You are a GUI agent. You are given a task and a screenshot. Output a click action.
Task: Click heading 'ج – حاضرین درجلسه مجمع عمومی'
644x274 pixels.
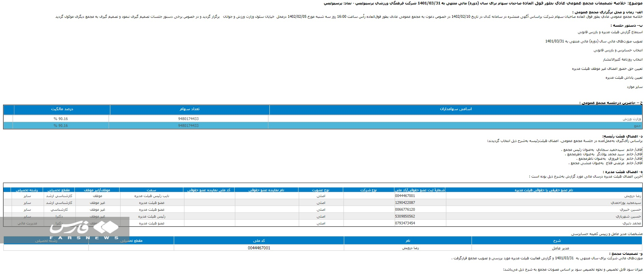(611, 103)
